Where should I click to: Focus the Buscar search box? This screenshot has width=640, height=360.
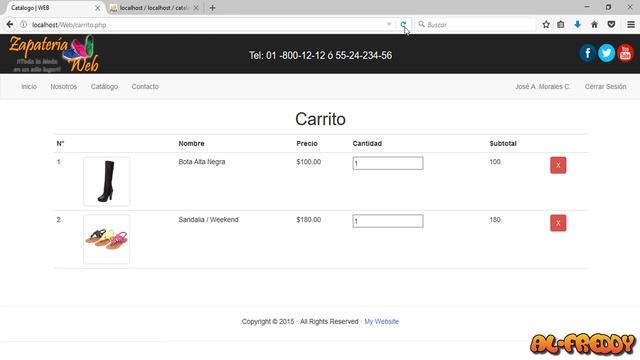pos(476,24)
